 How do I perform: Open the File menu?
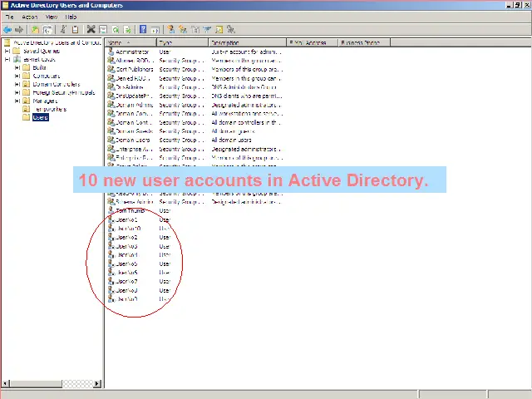(x=9, y=17)
